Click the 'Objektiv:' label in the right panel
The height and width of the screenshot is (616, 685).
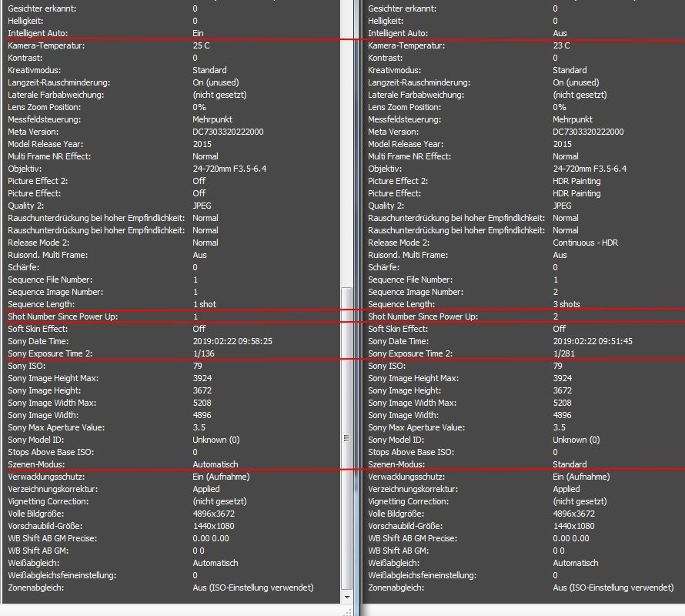pyautogui.click(x=386, y=169)
